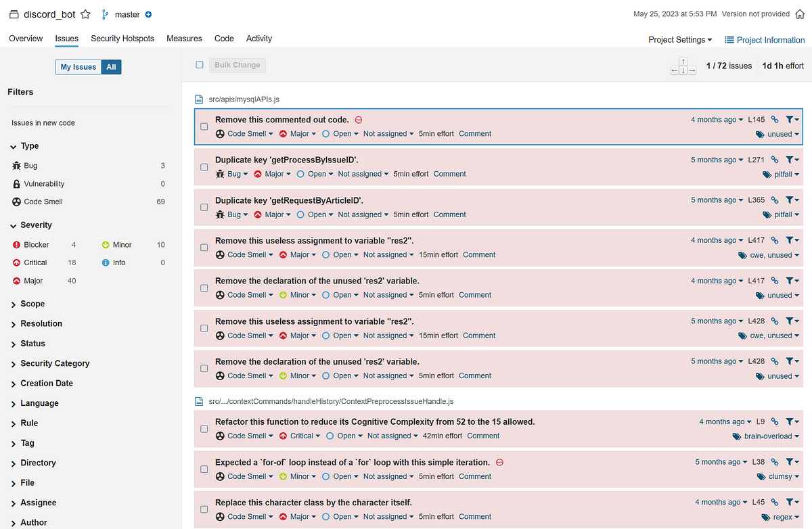Click the filter funnel icon on the L271 issue row
Viewport: 812px width, 529px height.
pos(792,160)
